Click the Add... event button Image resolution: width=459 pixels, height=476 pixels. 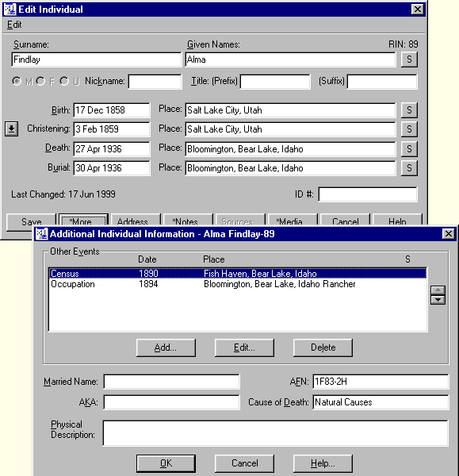pos(166,347)
